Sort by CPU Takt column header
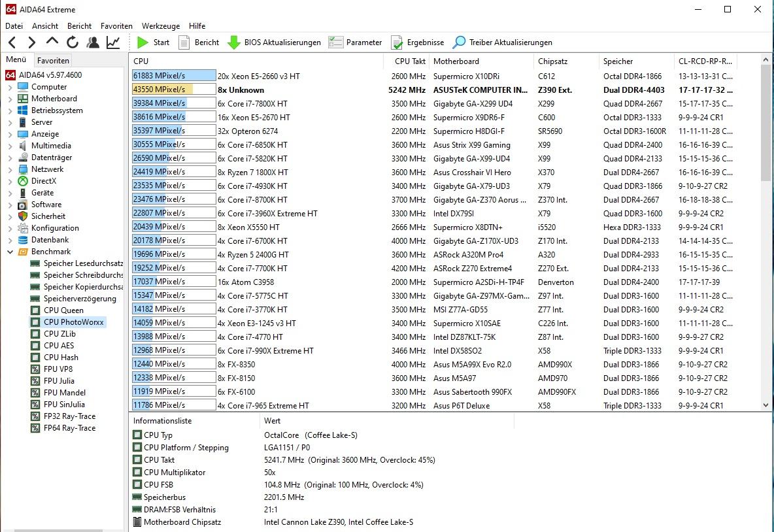The height and width of the screenshot is (532, 774). click(406, 61)
